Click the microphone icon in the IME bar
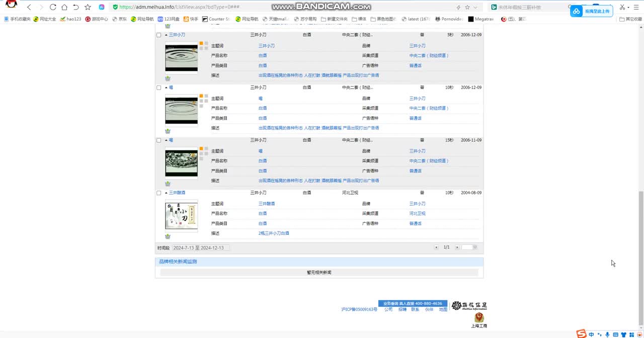 click(x=607, y=334)
